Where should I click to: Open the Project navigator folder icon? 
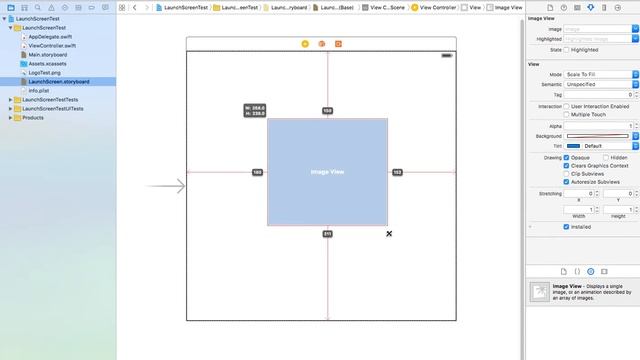11,7
